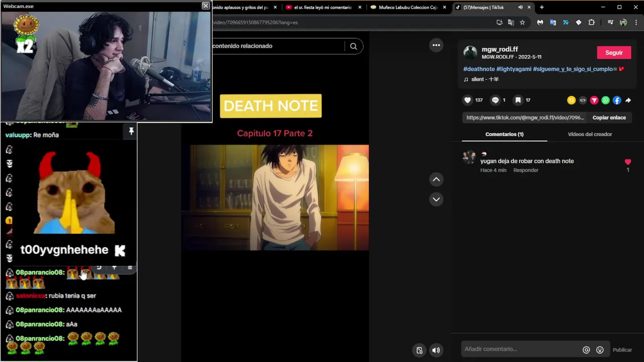644x362 pixels.
Task: Bookmark this page with the star icon
Action: pyautogui.click(x=522, y=23)
